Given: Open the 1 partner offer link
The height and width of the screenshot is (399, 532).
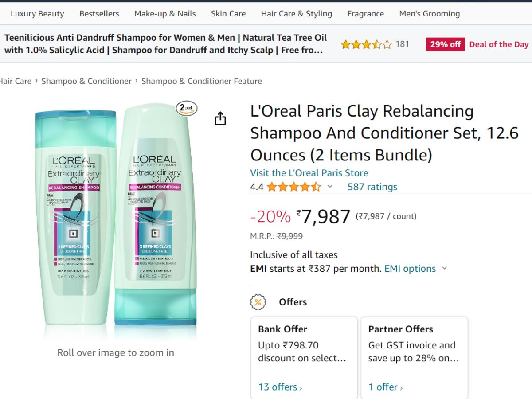Looking at the screenshot, I should point(385,387).
